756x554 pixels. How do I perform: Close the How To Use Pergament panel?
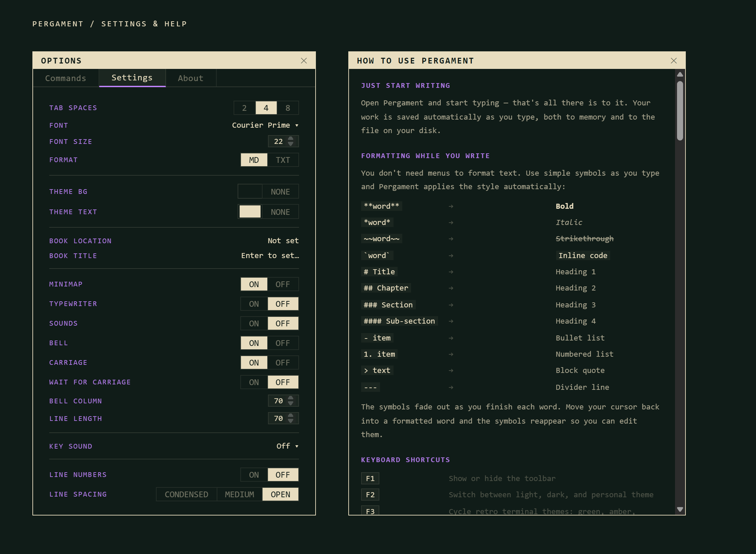point(674,61)
